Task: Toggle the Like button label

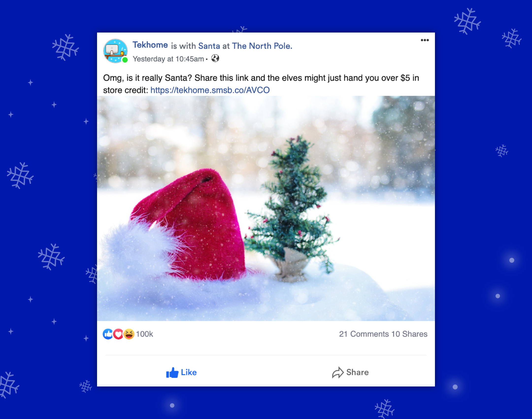Action: pos(189,372)
